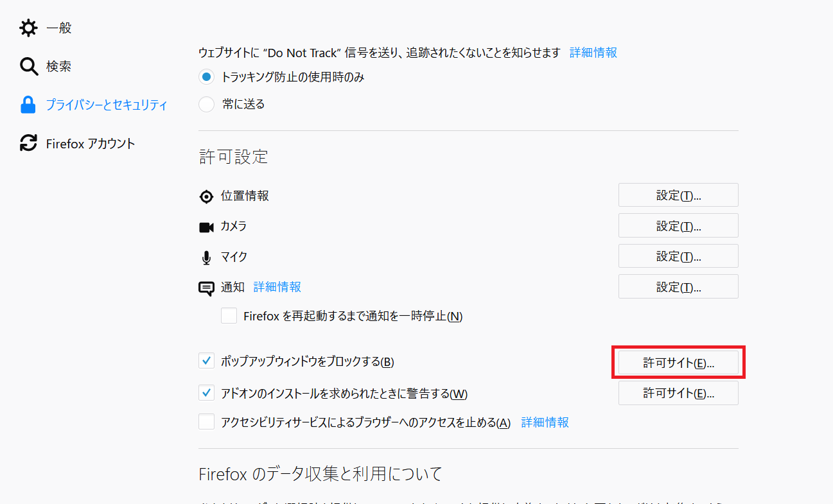The width and height of the screenshot is (833, 504).
Task: Open 詳細情報 link beside 通知
Action: tap(277, 287)
